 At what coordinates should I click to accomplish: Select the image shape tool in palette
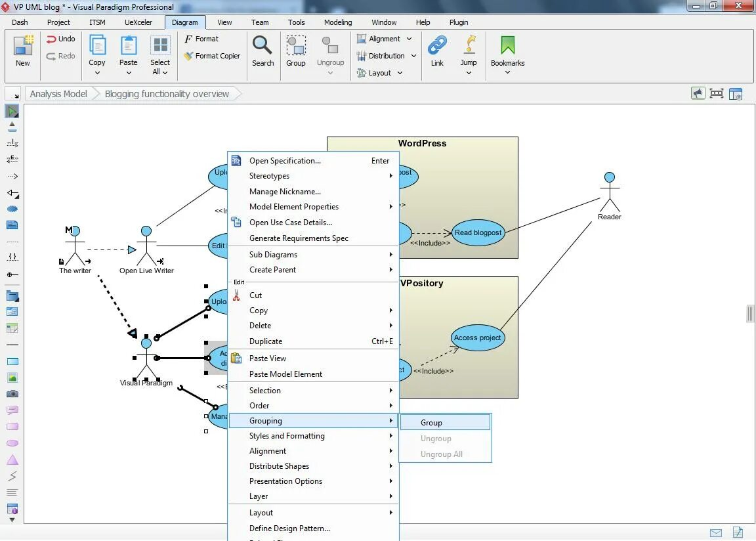[12, 378]
